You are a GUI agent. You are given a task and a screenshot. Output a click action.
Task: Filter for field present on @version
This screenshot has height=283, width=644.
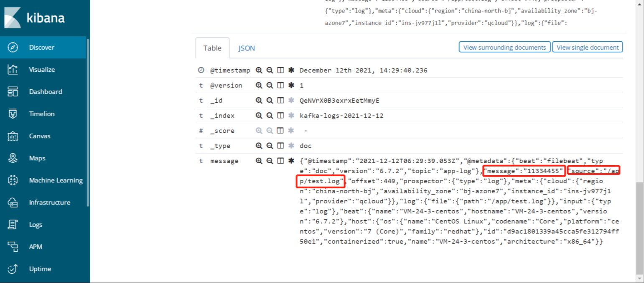coord(291,85)
